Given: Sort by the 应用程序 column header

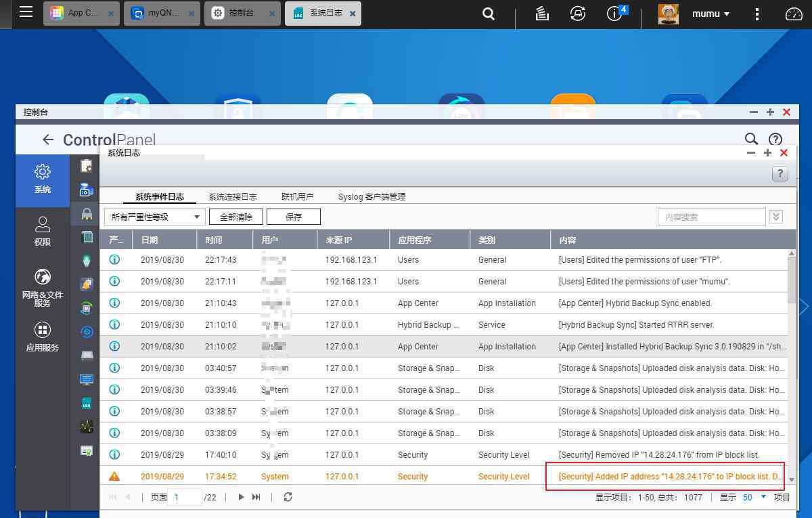Looking at the screenshot, I should (x=430, y=240).
